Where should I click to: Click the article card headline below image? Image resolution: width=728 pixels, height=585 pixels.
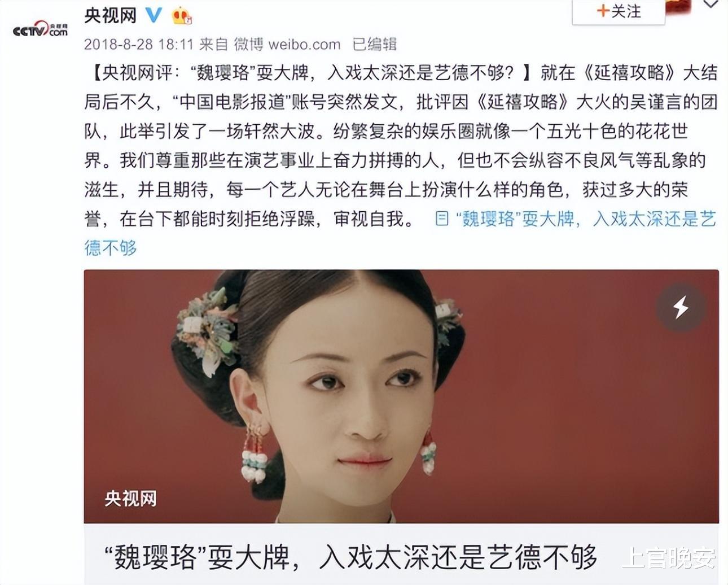pos(350,556)
